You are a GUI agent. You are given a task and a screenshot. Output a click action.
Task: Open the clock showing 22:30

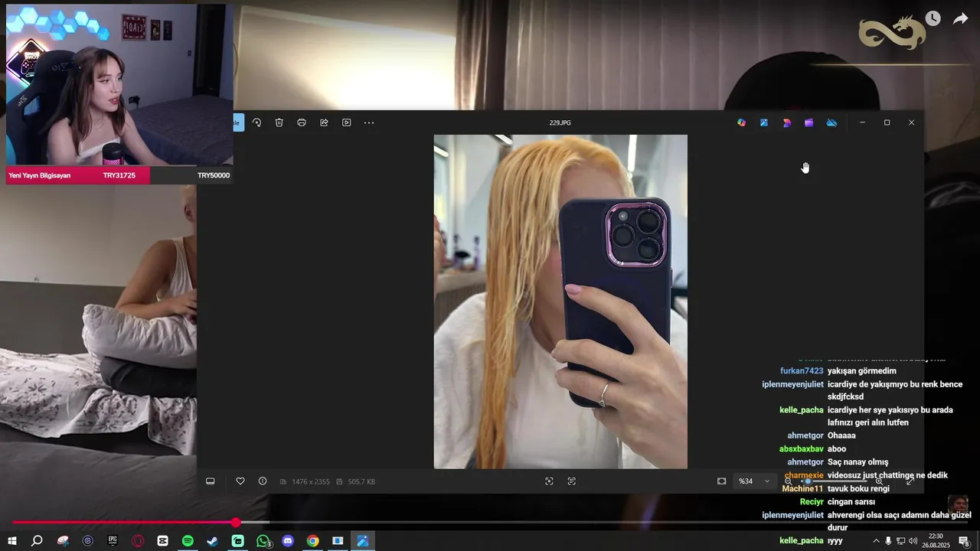[936, 541]
